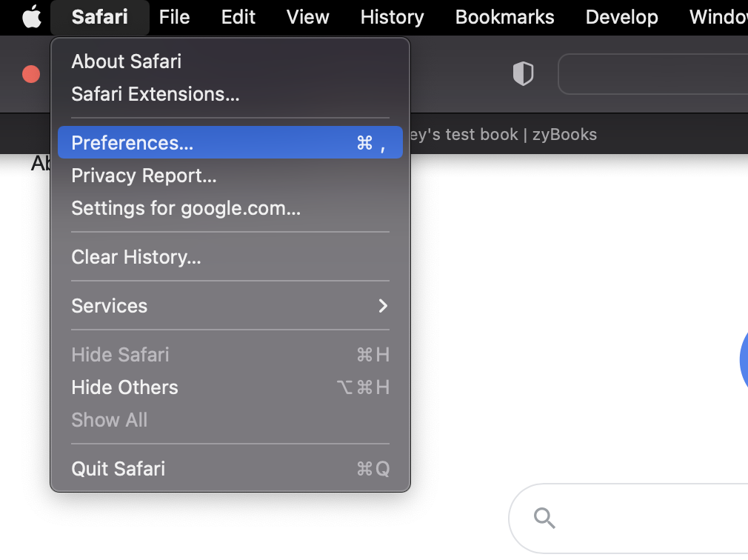Close the Safari window with red button

31,74
